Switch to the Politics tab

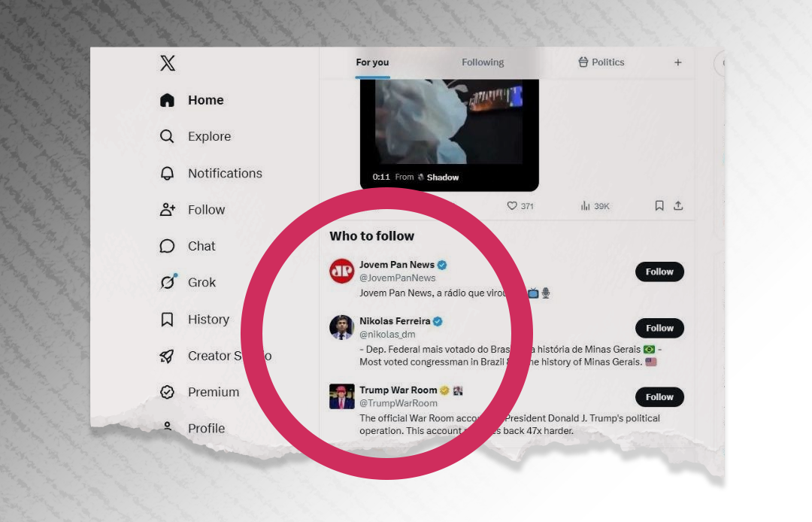601,62
